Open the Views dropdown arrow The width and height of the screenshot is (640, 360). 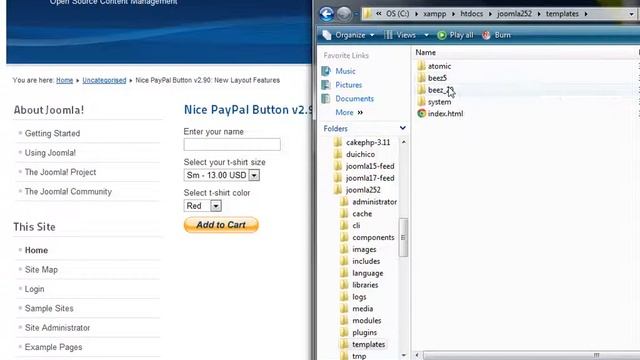coord(426,35)
